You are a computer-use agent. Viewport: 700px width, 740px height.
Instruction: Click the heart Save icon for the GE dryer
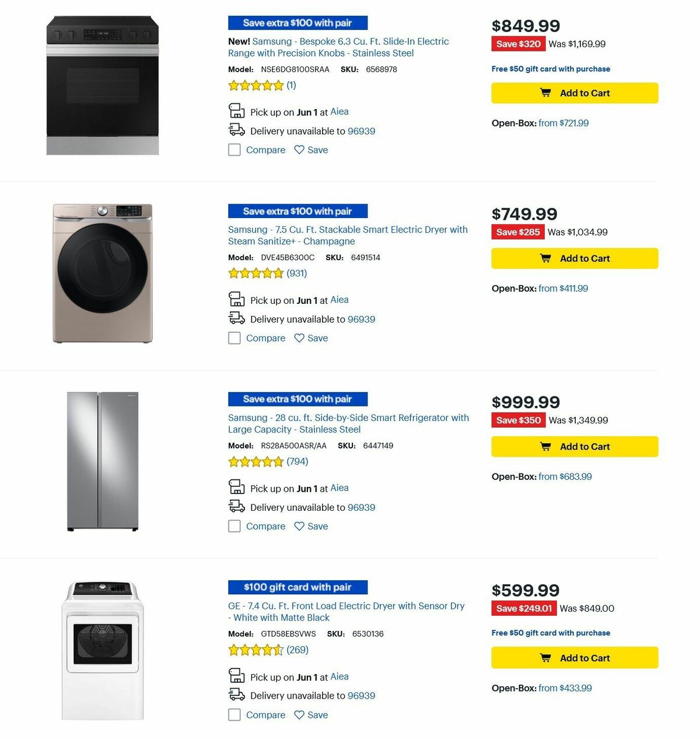click(299, 715)
